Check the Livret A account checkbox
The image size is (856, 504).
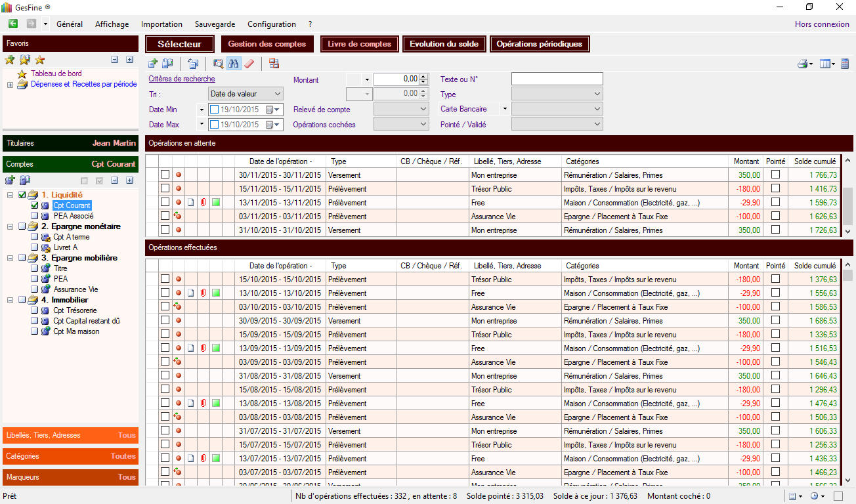(x=35, y=247)
